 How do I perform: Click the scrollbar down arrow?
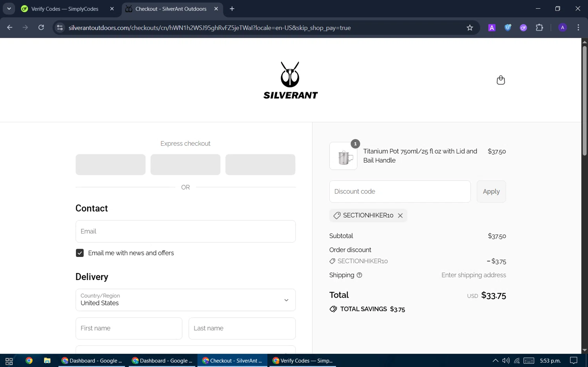pyautogui.click(x=584, y=350)
